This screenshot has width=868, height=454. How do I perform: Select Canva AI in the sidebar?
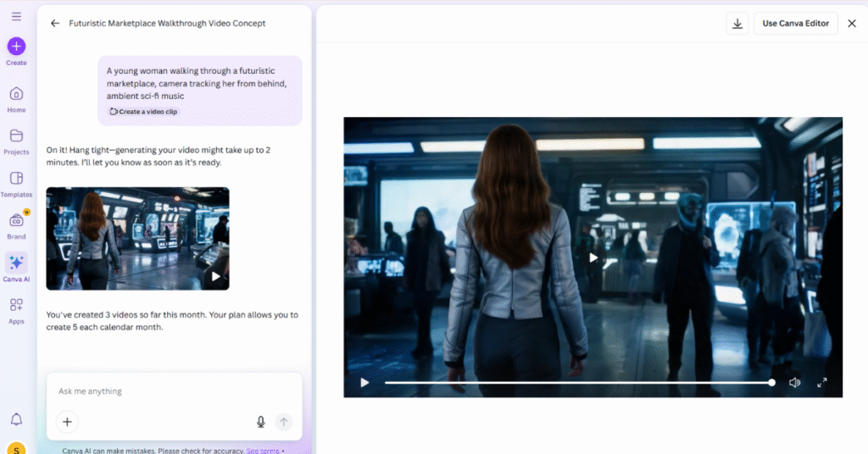pyautogui.click(x=16, y=269)
